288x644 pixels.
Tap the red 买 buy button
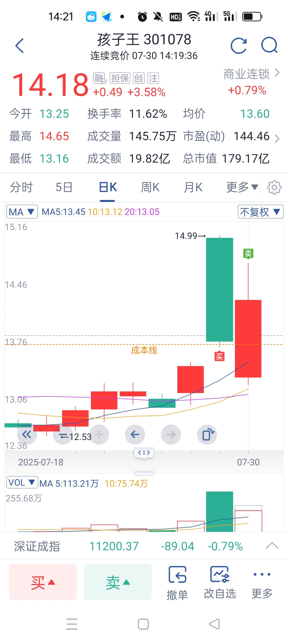click(43, 582)
